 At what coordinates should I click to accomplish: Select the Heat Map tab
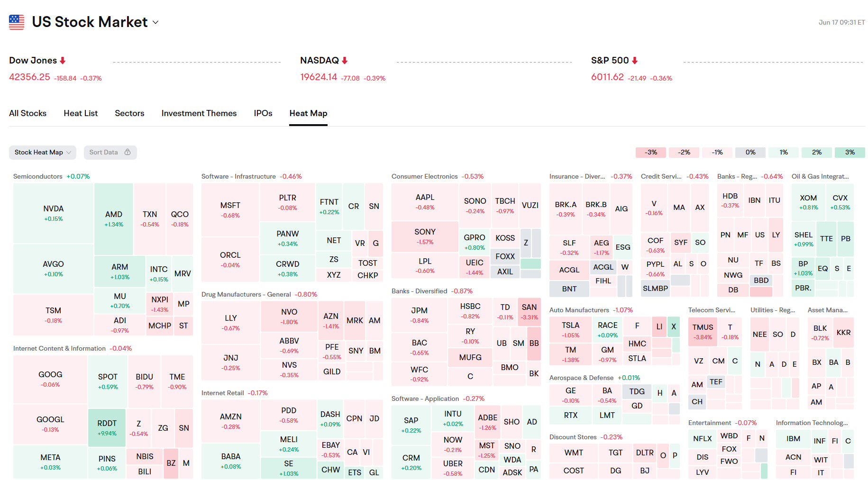coord(309,113)
